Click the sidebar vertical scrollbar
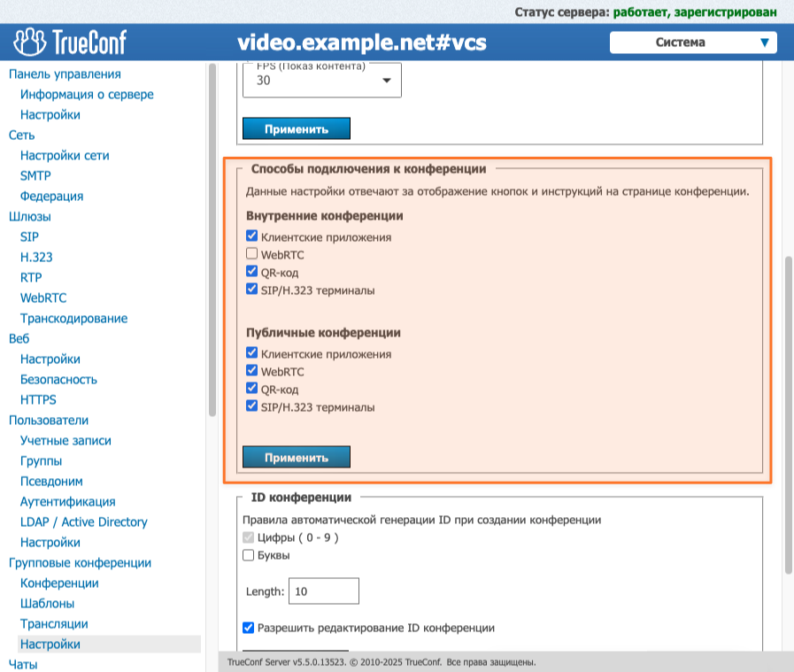 [x=212, y=240]
